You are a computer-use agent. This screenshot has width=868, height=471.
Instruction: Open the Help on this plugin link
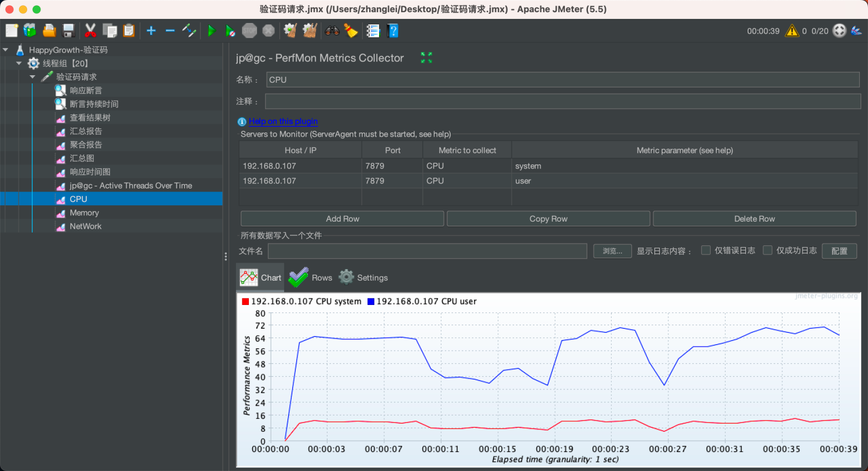(283, 122)
